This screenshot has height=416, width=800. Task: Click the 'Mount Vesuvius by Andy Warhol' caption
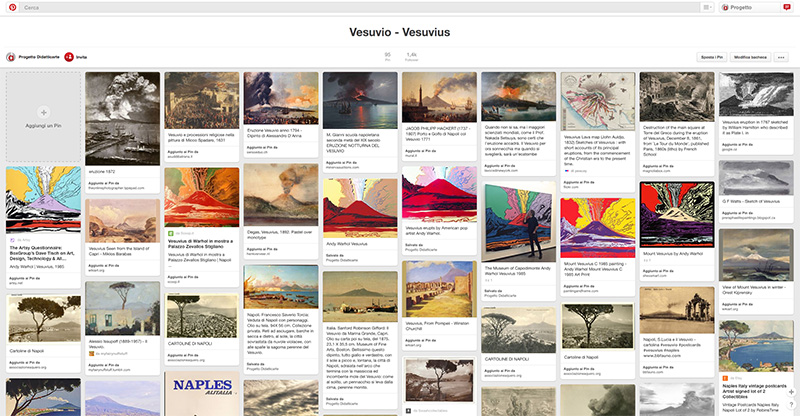(673, 254)
